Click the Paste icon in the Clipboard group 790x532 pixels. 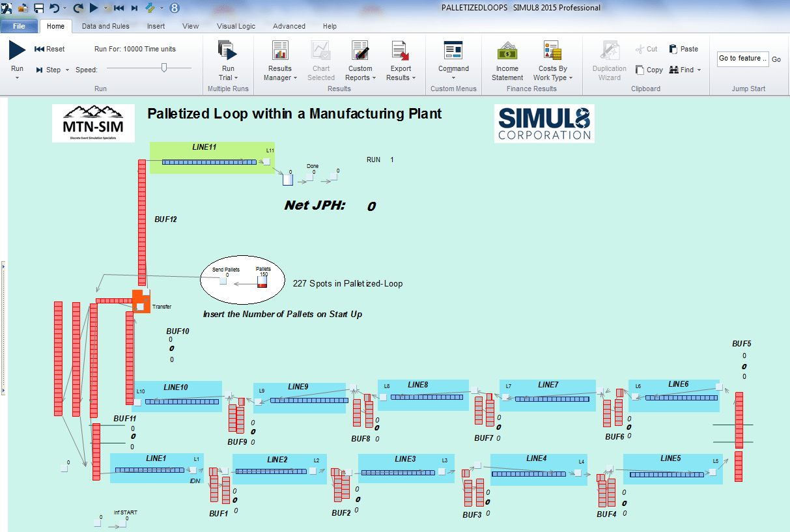coord(683,48)
